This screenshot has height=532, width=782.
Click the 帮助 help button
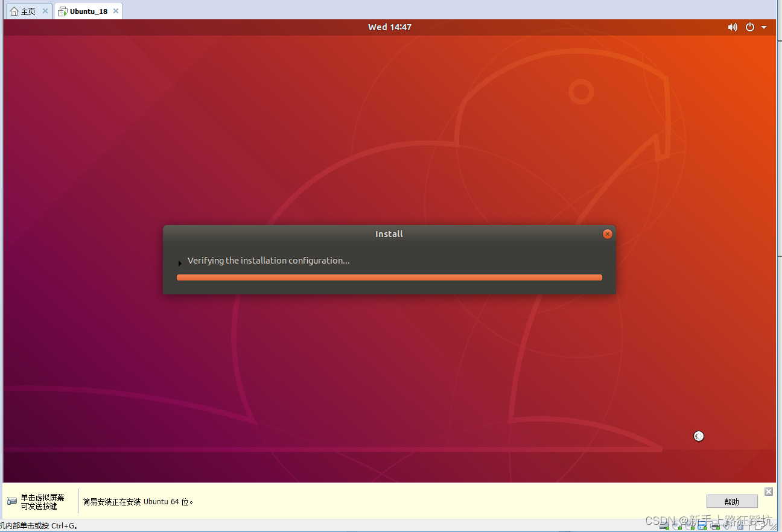[x=732, y=501]
